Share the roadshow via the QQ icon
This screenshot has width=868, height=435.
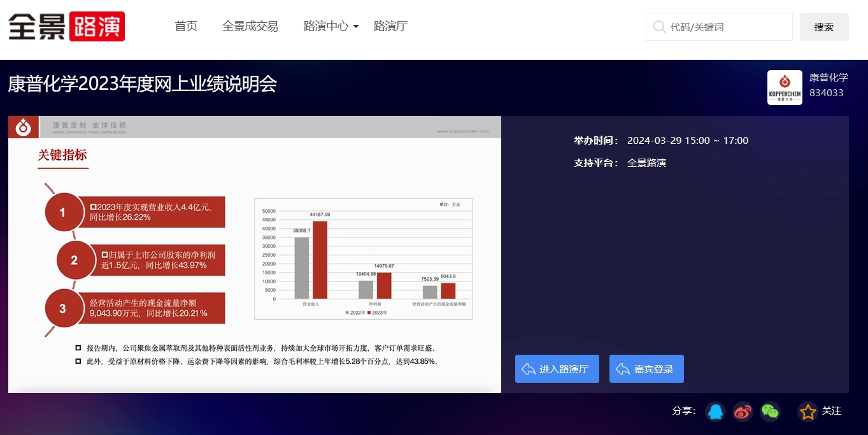(715, 411)
